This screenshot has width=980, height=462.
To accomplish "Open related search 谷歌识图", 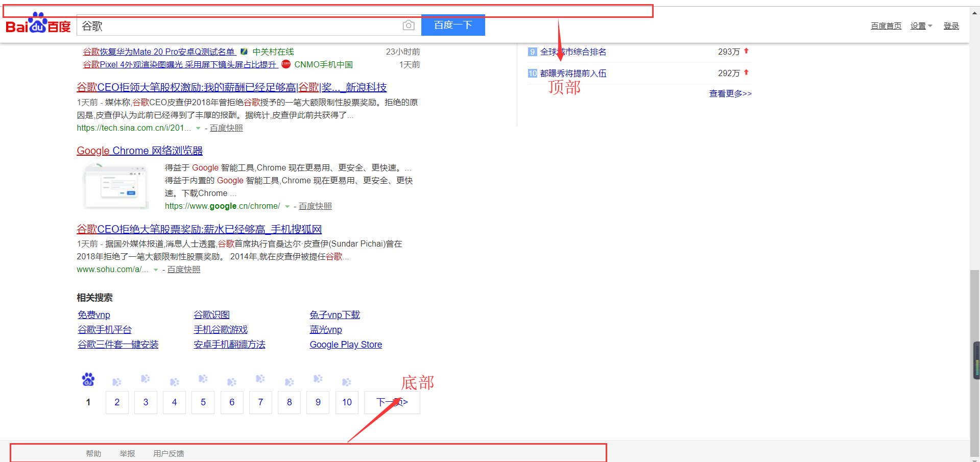I will (211, 315).
